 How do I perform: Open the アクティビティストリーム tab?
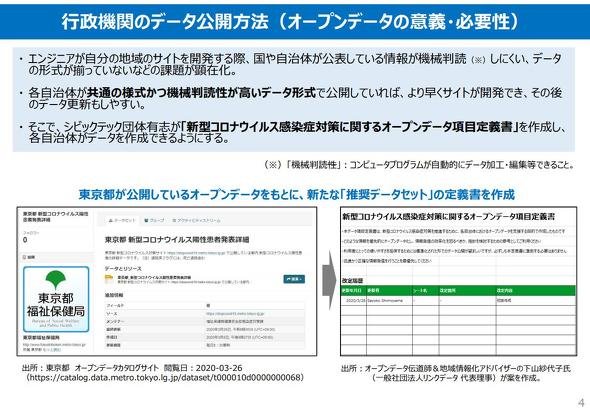196,220
